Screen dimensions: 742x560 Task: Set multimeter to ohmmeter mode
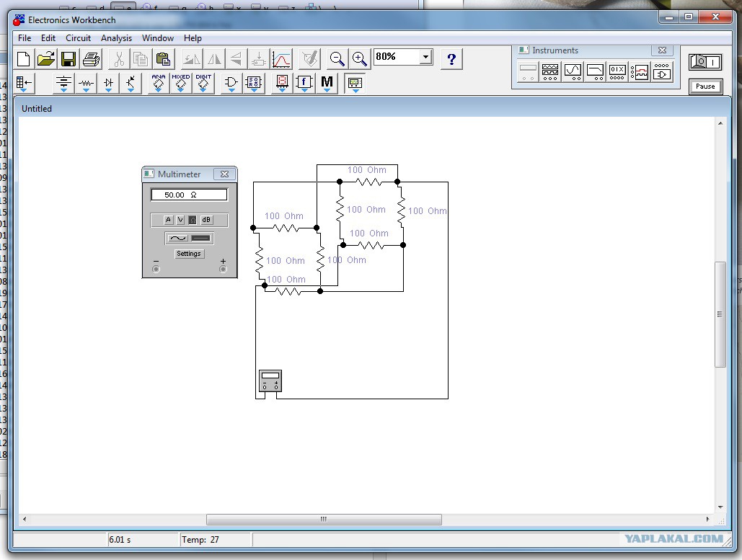pos(193,220)
